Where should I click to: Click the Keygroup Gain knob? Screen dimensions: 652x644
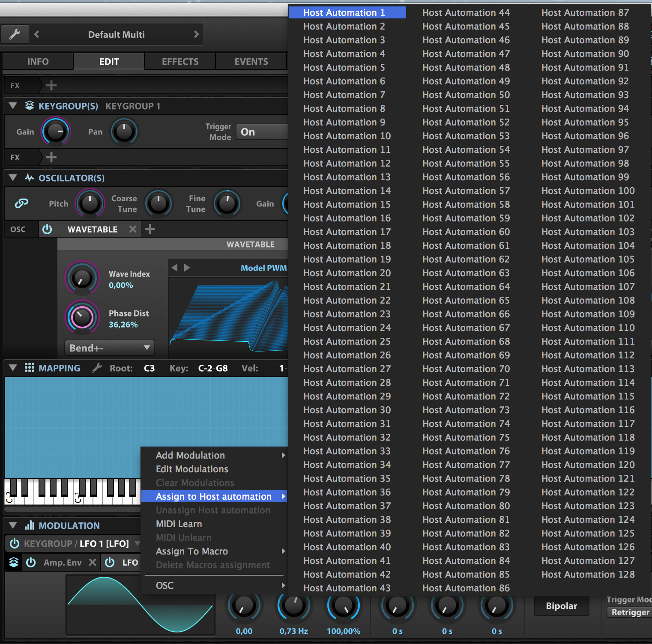[x=56, y=131]
